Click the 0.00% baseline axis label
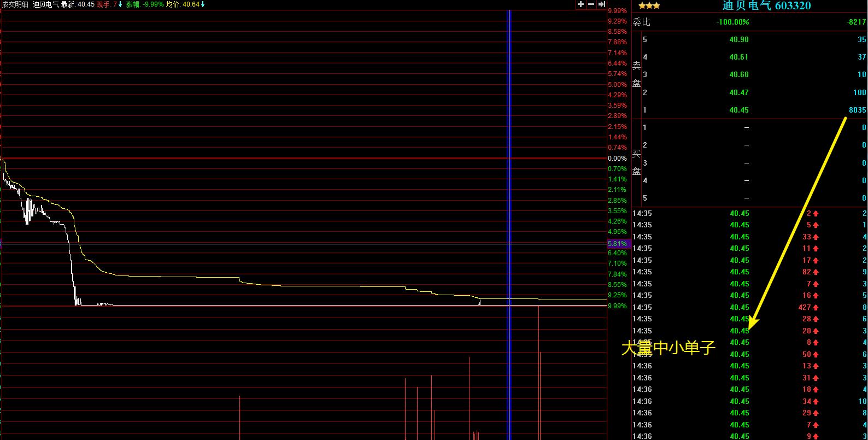The width and height of the screenshot is (868, 440). pyautogui.click(x=618, y=159)
